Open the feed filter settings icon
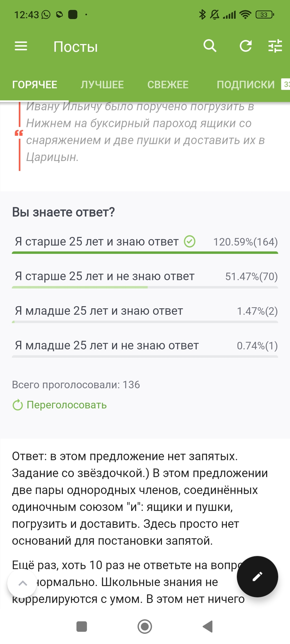Image resolution: width=290 pixels, height=644 pixels. click(275, 46)
